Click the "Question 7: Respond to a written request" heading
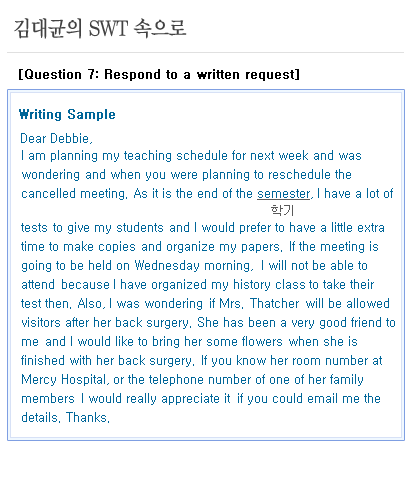Viewport: 410px width, 480px height. click(159, 74)
